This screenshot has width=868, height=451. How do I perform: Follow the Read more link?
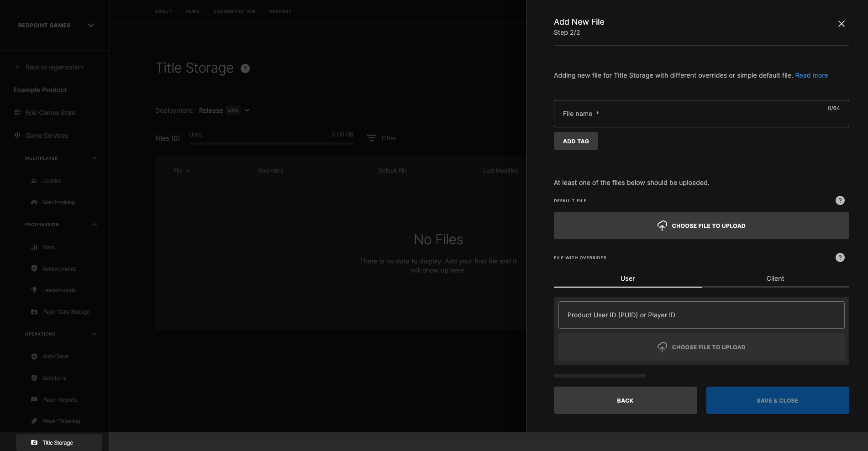[x=811, y=75]
